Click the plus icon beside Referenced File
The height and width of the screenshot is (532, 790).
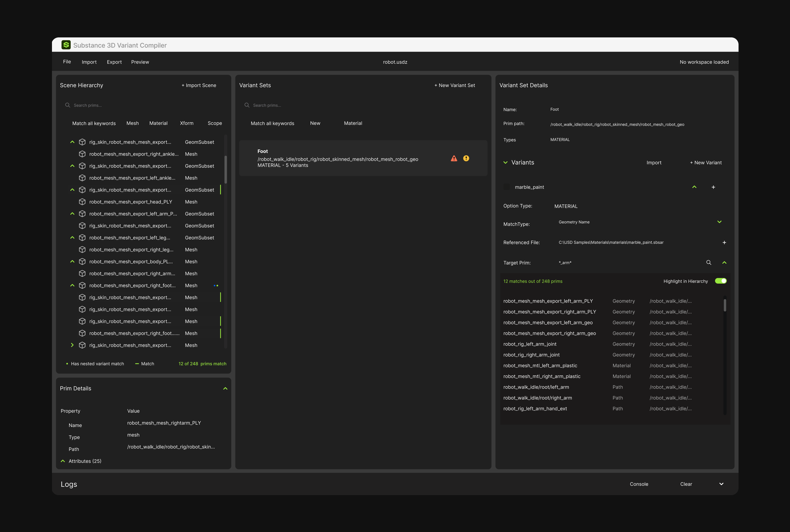(x=724, y=243)
